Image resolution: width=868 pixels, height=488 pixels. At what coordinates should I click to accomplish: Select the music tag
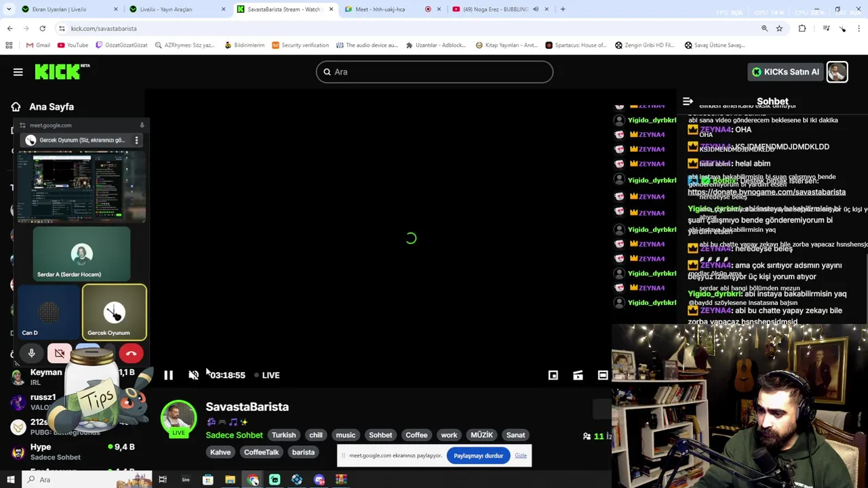tap(345, 435)
